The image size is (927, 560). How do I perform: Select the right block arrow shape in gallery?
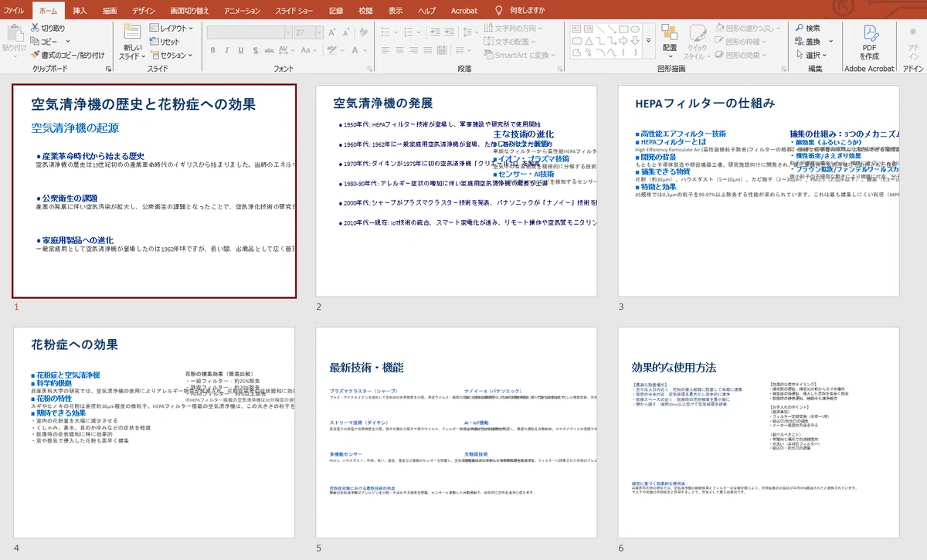pos(623,41)
